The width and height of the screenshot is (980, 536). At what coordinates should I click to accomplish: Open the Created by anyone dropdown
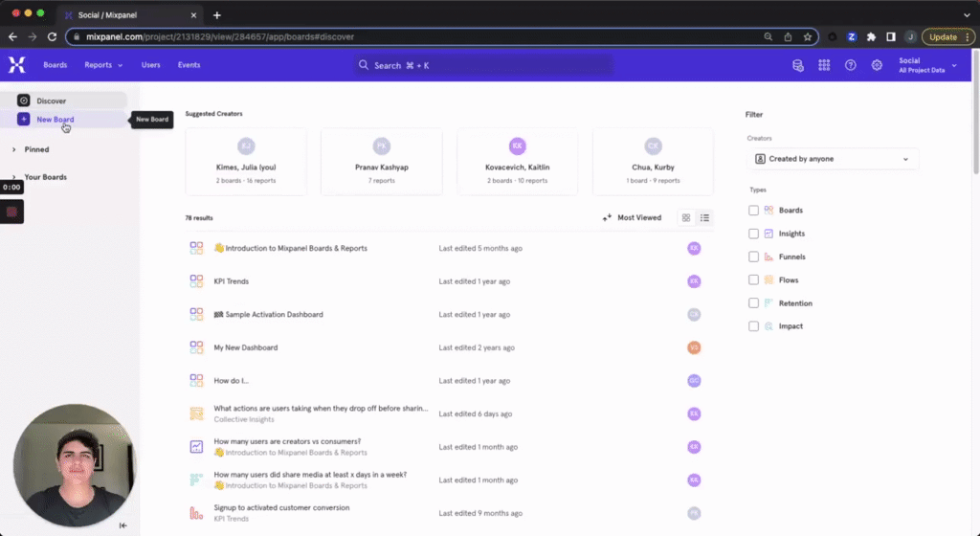click(832, 159)
